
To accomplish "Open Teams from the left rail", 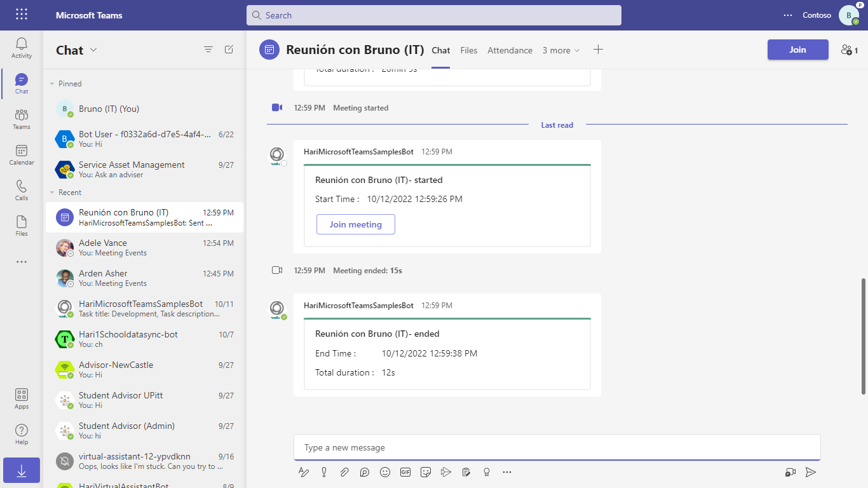I will (22, 119).
